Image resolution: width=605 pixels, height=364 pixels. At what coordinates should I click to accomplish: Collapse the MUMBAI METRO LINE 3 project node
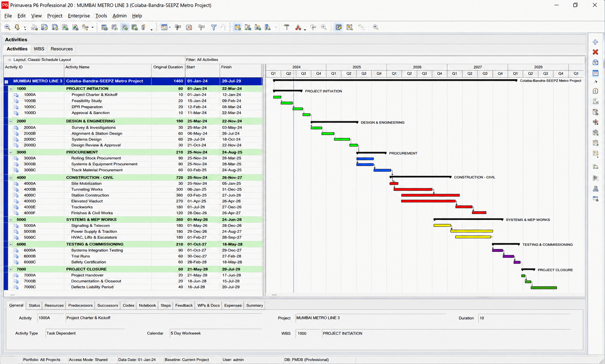click(6, 82)
